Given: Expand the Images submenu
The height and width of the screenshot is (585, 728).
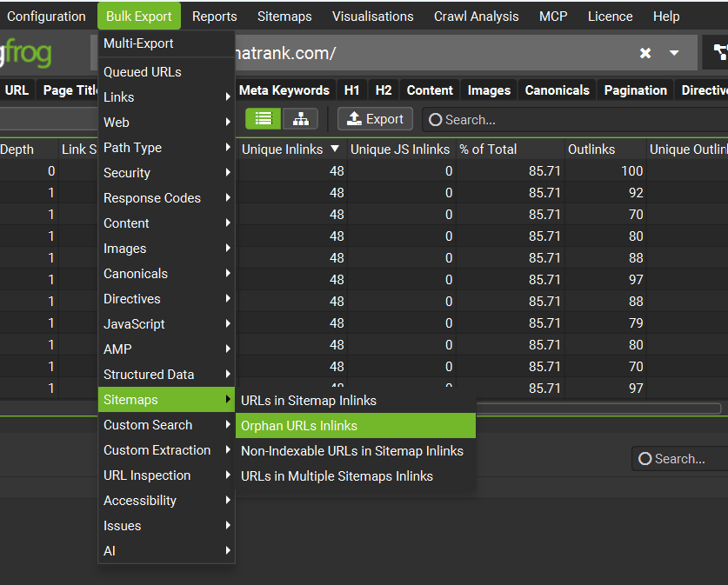Looking at the screenshot, I should tap(166, 249).
